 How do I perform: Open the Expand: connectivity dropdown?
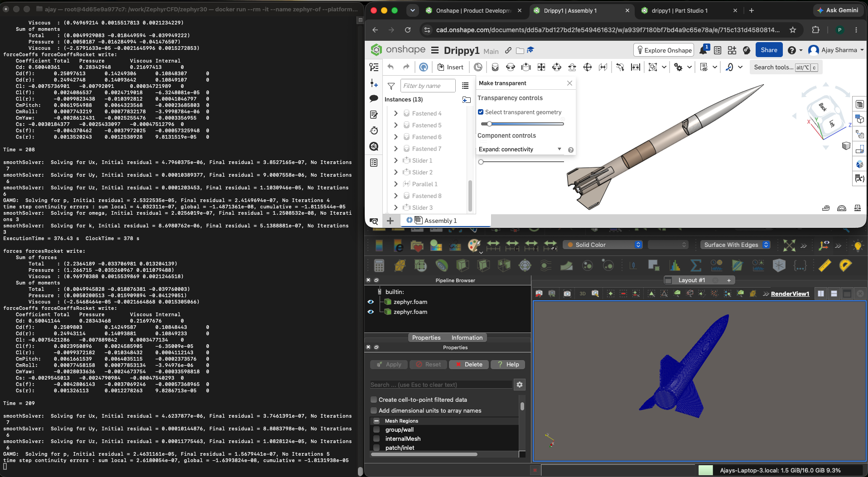point(520,149)
